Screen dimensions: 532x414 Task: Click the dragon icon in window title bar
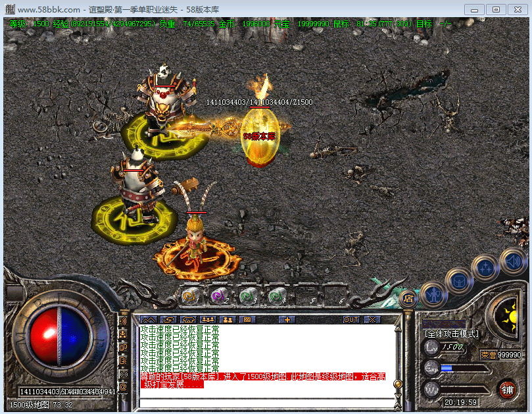(x=10, y=9)
